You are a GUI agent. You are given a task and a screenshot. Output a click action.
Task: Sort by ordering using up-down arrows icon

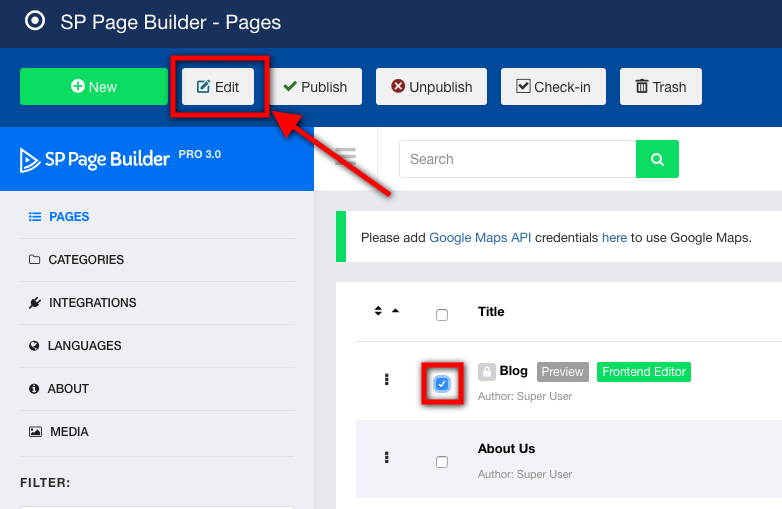coord(378,311)
